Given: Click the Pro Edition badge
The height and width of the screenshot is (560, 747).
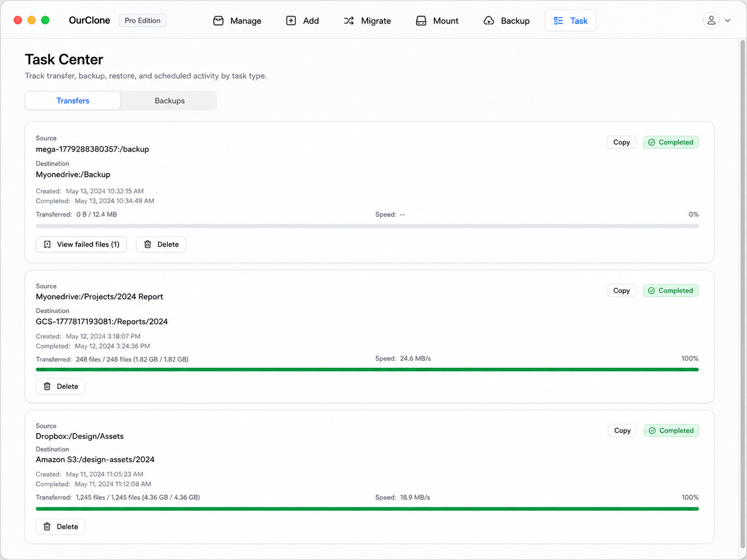Looking at the screenshot, I should (x=142, y=21).
